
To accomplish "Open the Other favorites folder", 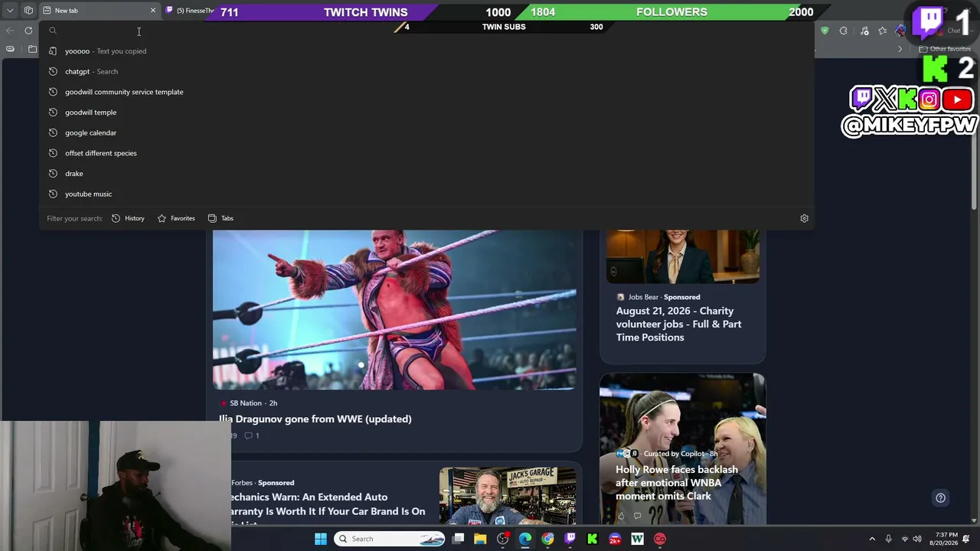I will [x=945, y=49].
